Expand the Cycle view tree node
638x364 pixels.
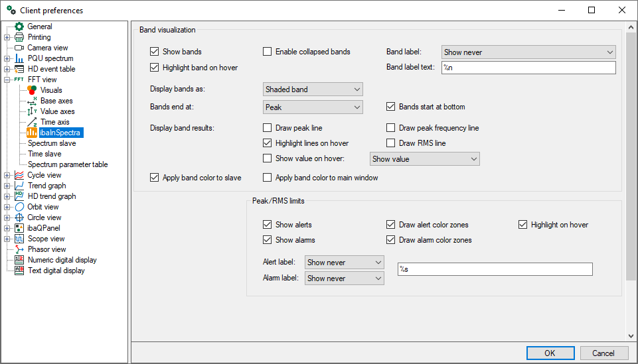point(7,175)
